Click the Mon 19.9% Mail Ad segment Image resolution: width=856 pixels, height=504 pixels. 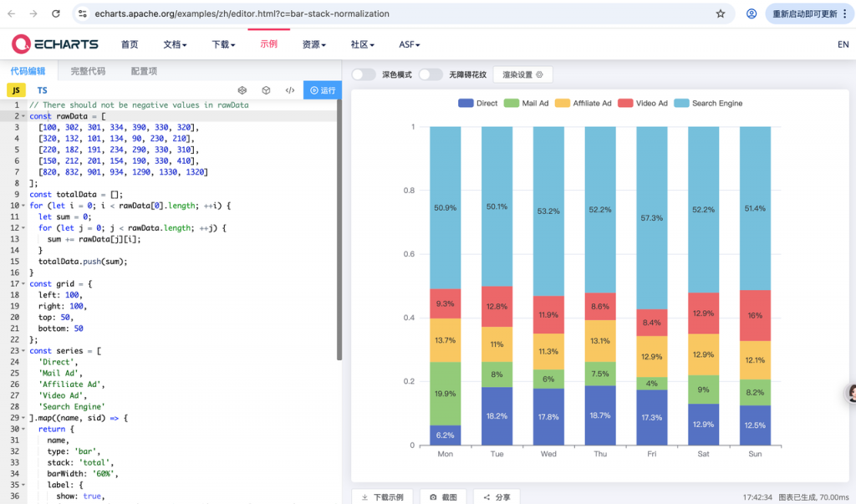446,394
